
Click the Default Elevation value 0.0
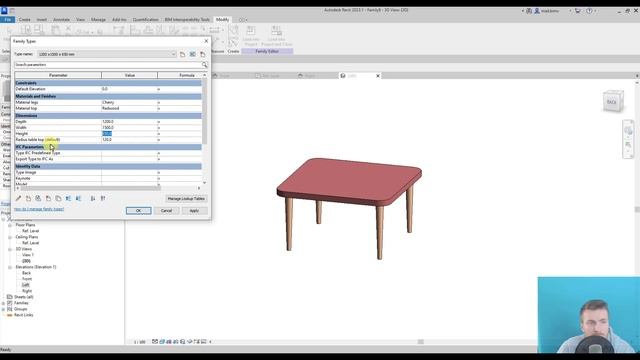point(129,89)
